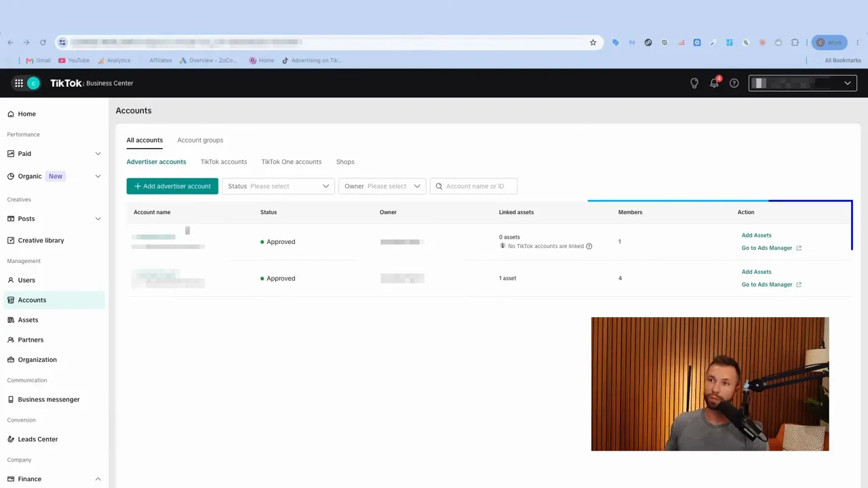The image size is (868, 488).
Task: Open Leads Center in the sidebar
Action: tap(54, 439)
